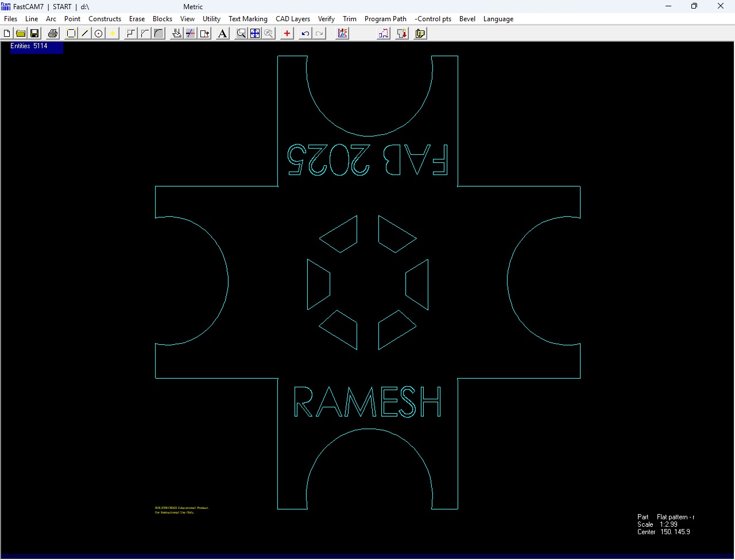Click the New file icon

(x=7, y=33)
